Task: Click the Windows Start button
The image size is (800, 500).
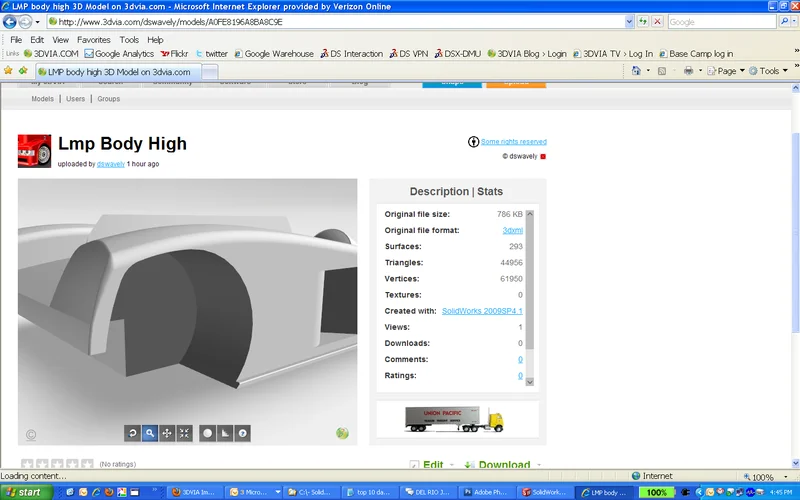Action: point(23,492)
